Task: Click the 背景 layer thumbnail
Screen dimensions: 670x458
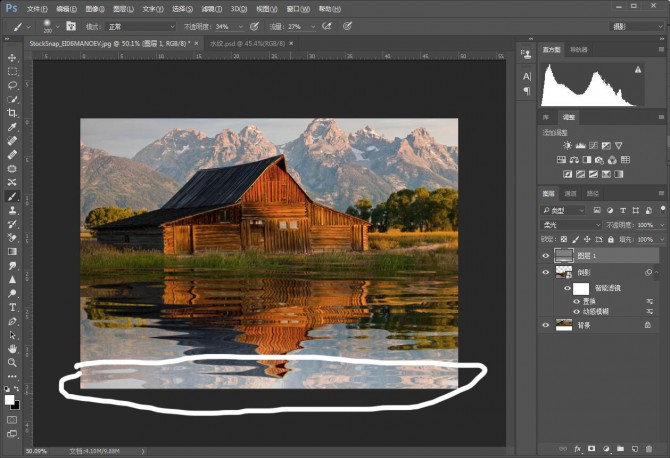Action: click(565, 324)
